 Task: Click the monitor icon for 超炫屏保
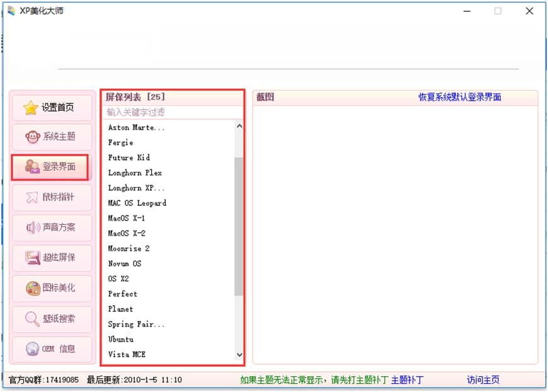(33, 258)
